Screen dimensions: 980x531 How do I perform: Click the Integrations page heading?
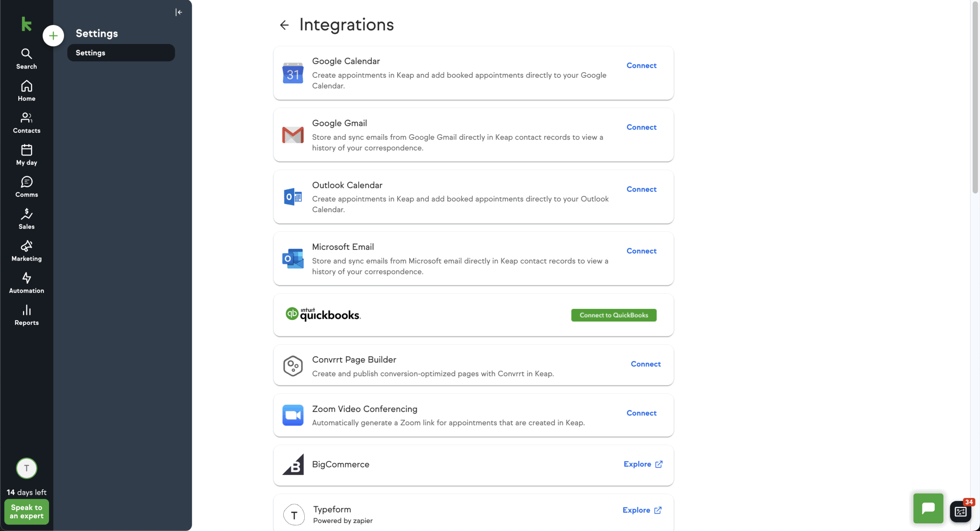point(346,25)
